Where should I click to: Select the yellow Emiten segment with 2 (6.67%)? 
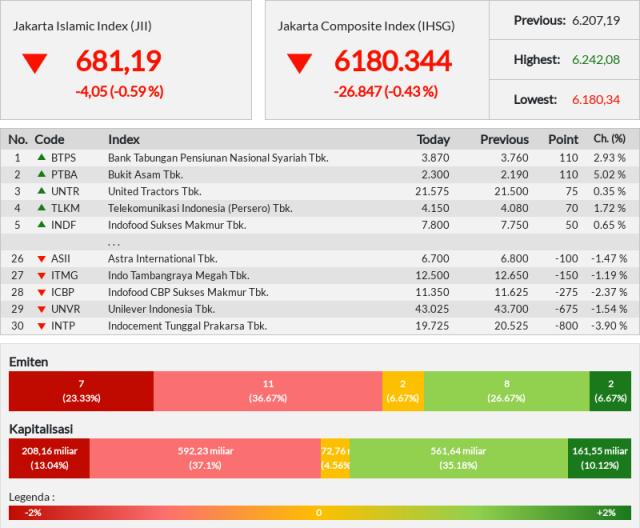coord(403,391)
